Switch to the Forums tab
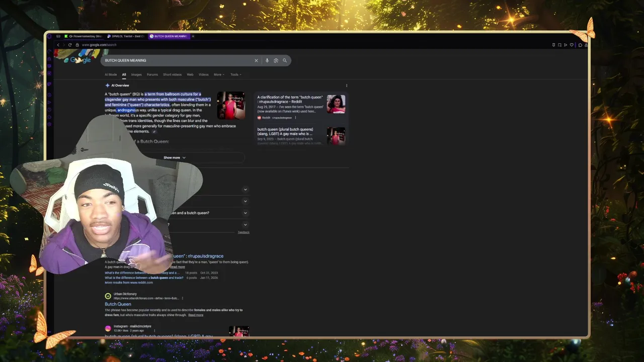This screenshot has height=362, width=644. 152,74
